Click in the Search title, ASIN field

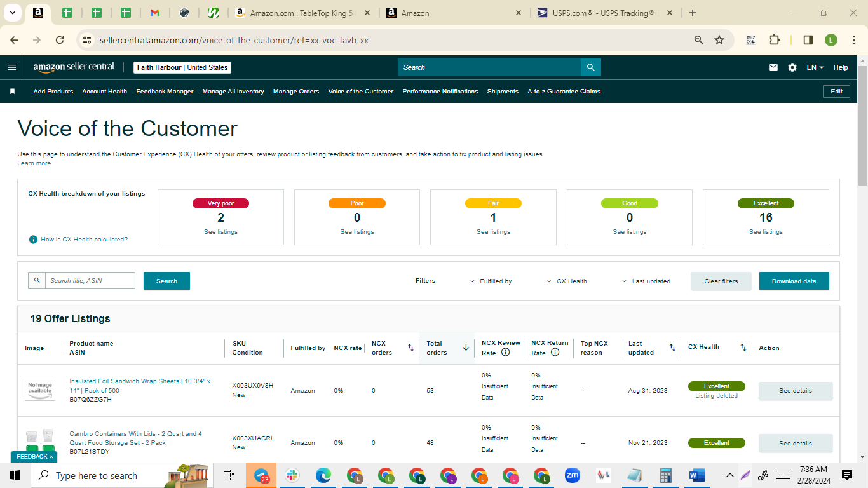click(90, 281)
